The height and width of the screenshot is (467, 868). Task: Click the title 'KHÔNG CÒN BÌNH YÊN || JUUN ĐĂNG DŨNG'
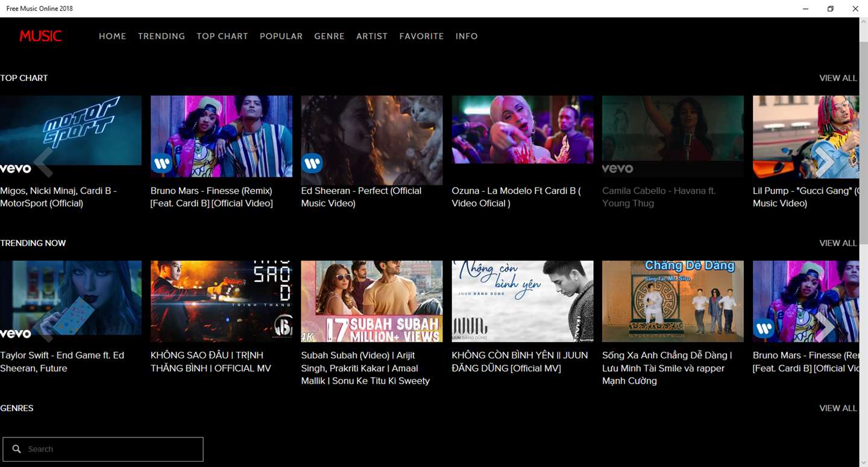click(520, 361)
